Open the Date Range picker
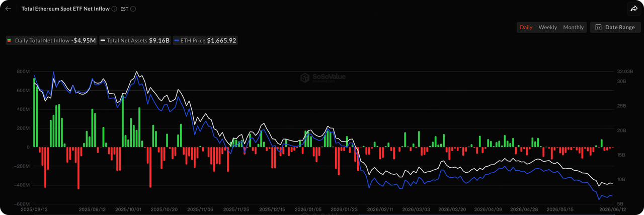Screen dimensions: 644x215 click(615, 27)
